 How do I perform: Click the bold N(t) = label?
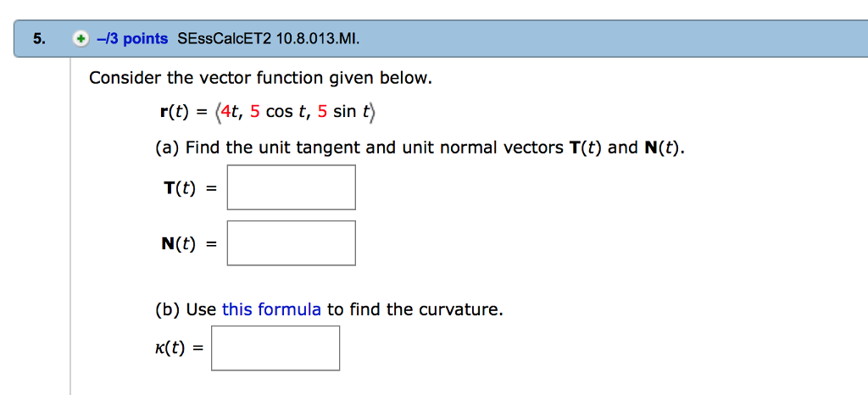click(189, 244)
